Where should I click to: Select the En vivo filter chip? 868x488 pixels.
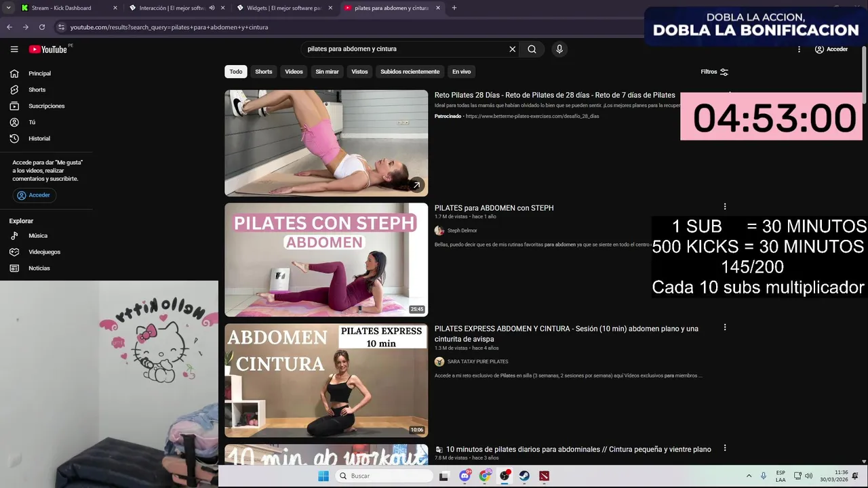(x=461, y=72)
